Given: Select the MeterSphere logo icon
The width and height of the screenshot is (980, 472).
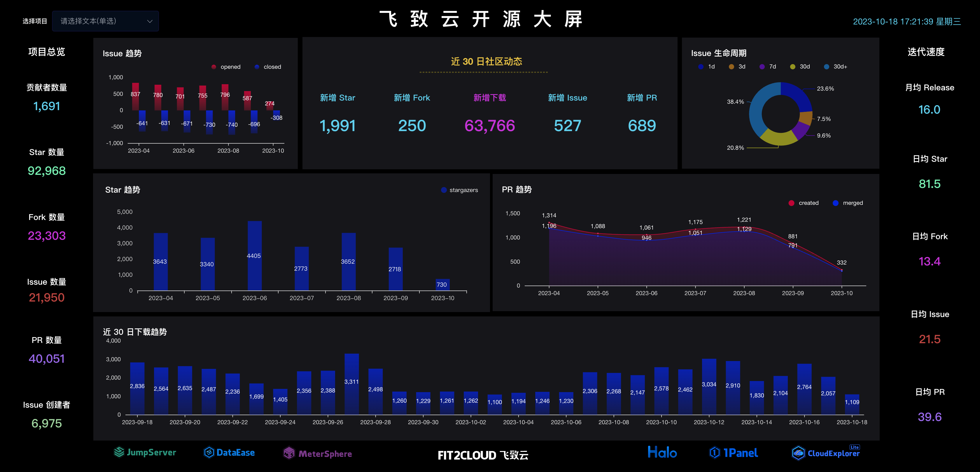Looking at the screenshot, I should [289, 454].
